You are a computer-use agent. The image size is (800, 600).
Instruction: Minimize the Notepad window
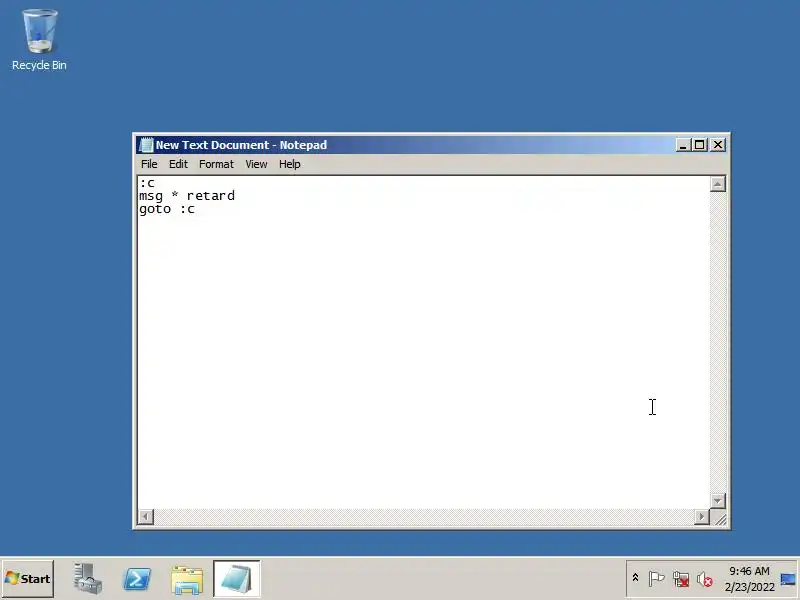[683, 145]
